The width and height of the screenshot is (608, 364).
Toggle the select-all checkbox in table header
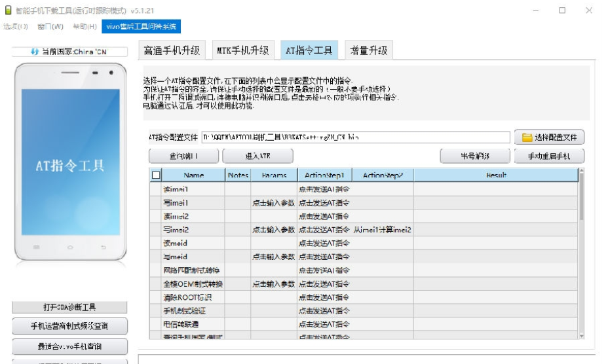pyautogui.click(x=156, y=175)
